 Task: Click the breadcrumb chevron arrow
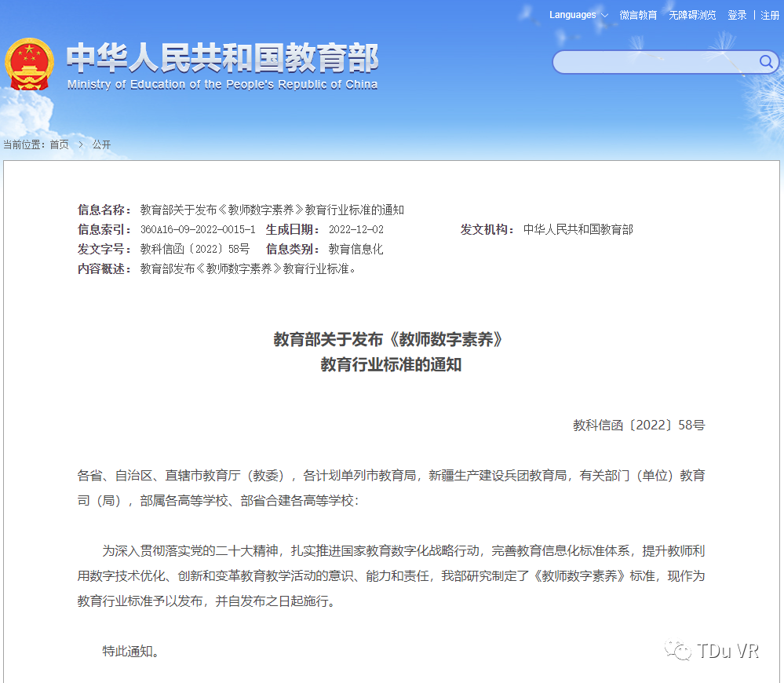pyautogui.click(x=81, y=144)
